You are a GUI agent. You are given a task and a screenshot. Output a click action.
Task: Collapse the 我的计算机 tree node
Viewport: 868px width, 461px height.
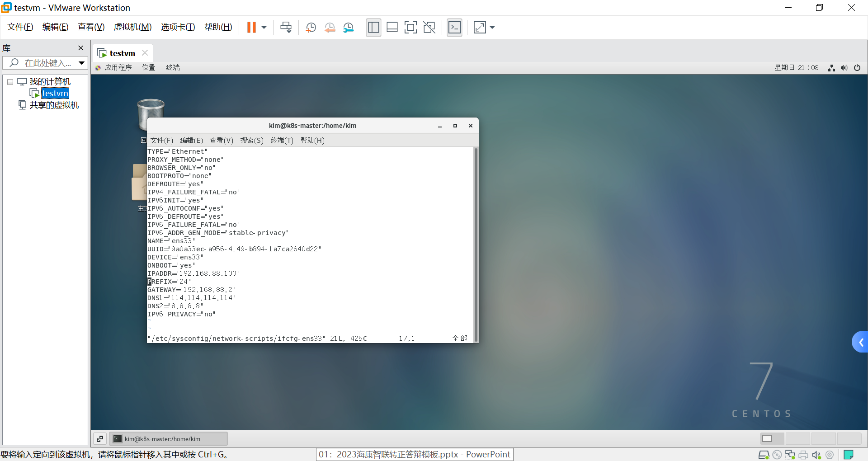tap(10, 82)
